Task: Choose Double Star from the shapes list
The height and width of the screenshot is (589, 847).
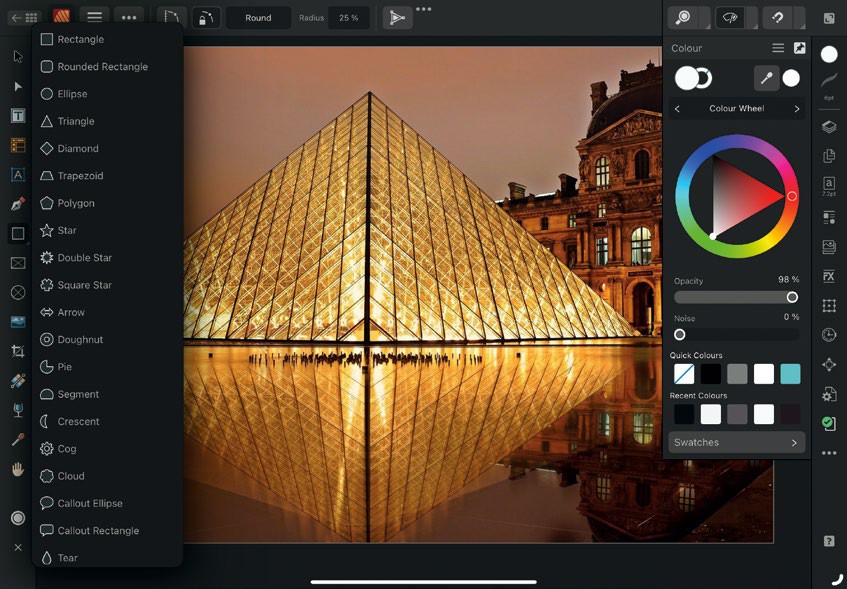Action: click(x=84, y=258)
